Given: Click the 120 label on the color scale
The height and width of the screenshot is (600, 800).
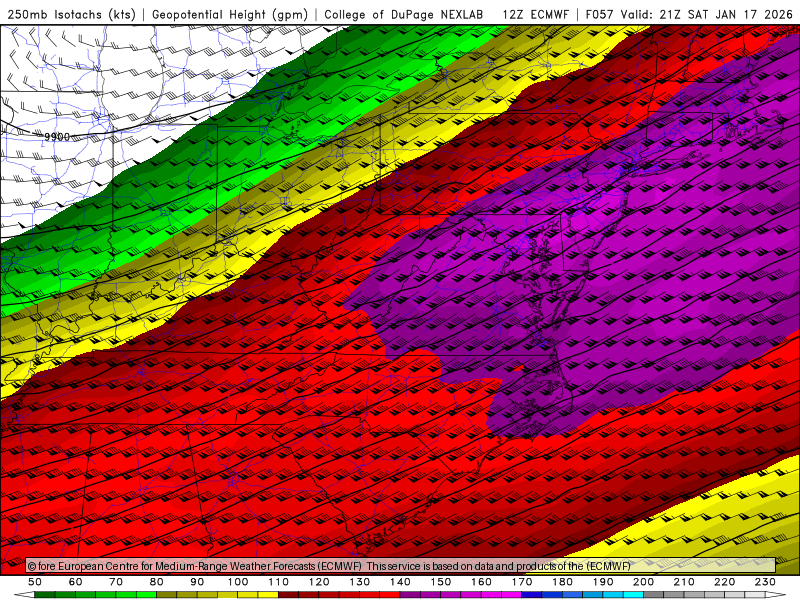Looking at the screenshot, I should (319, 582).
